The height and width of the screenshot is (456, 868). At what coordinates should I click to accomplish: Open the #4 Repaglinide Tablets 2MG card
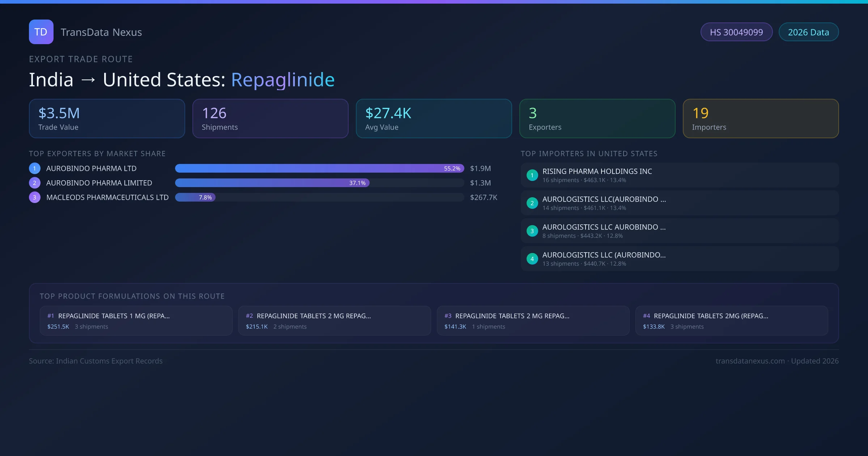[x=731, y=321]
